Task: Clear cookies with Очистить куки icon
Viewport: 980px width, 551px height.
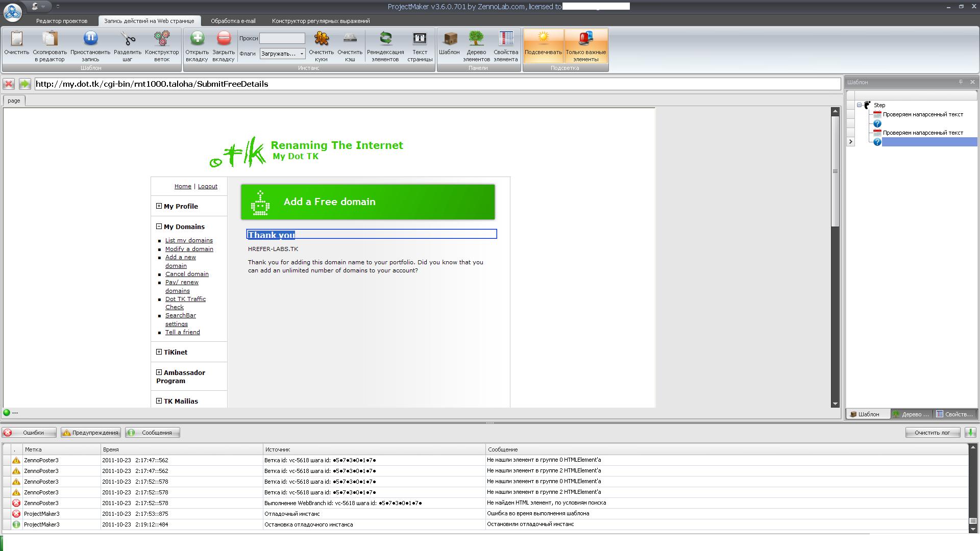Action: click(321, 39)
